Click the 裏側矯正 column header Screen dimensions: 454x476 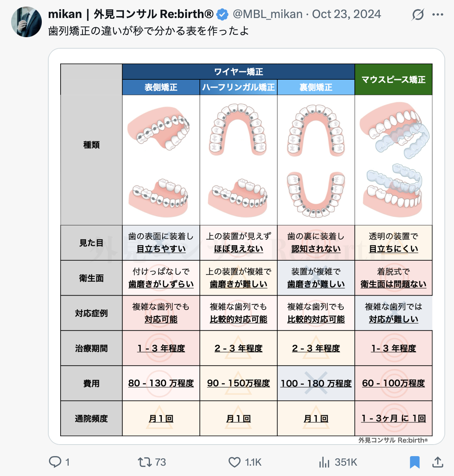coord(316,87)
